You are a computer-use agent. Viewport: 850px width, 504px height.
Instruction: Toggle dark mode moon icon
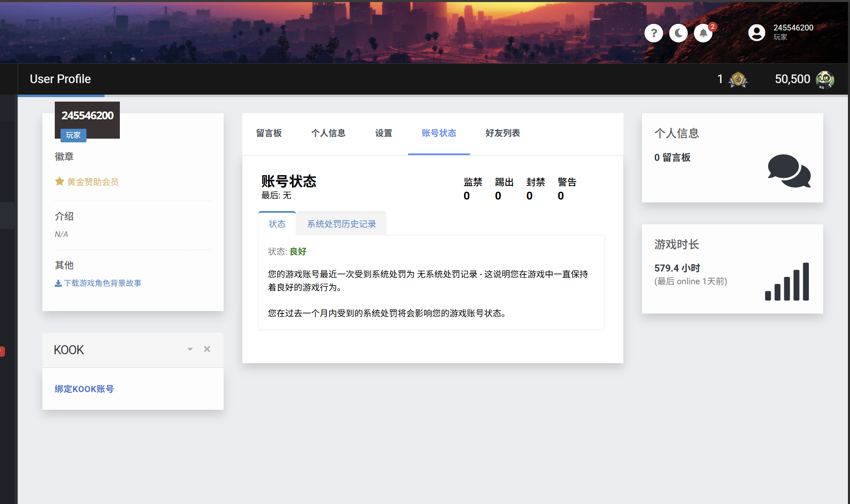pyautogui.click(x=678, y=33)
